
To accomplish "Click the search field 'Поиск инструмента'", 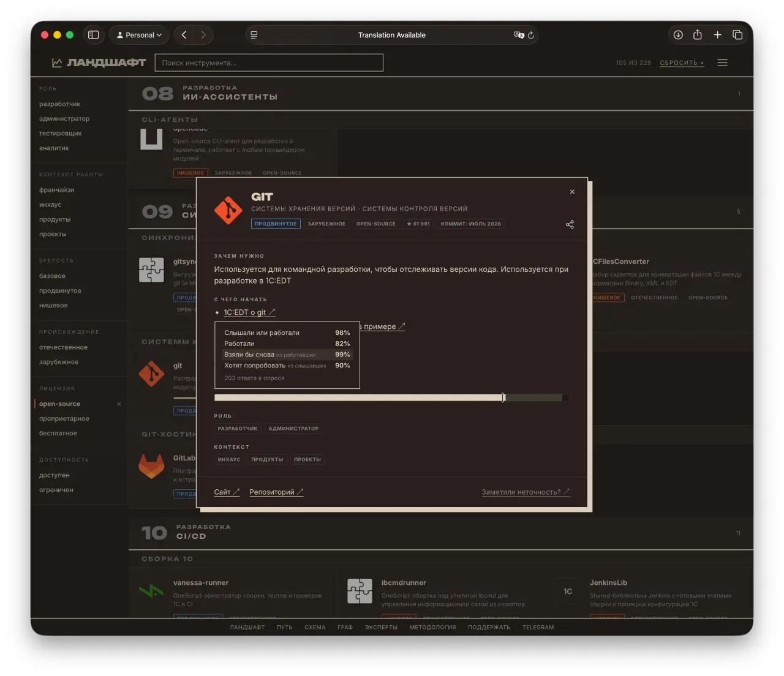I will [269, 62].
